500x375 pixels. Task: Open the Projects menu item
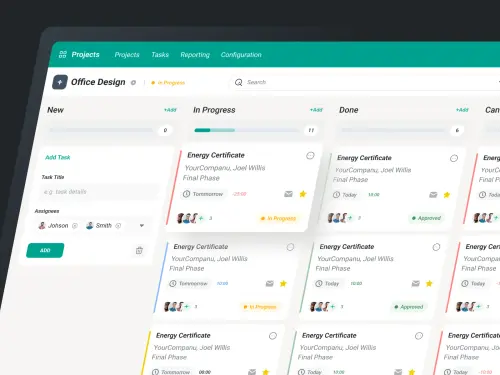[127, 55]
